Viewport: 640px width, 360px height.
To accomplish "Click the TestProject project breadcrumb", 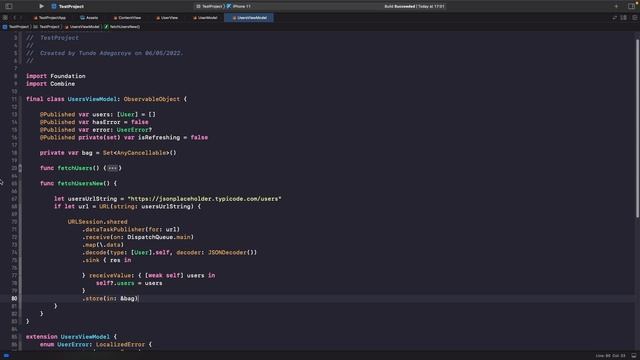I will (16, 27).
